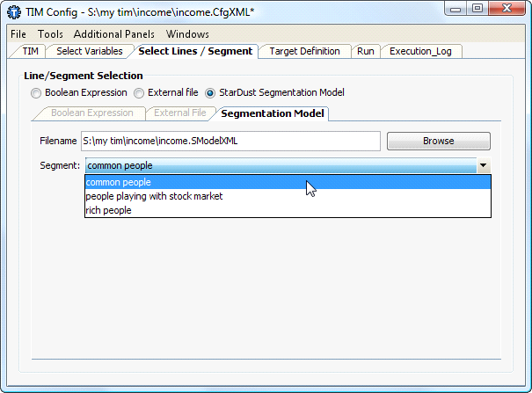Screen dimensions: 532x393
Task: Open Additional Panels menu
Action: point(114,34)
